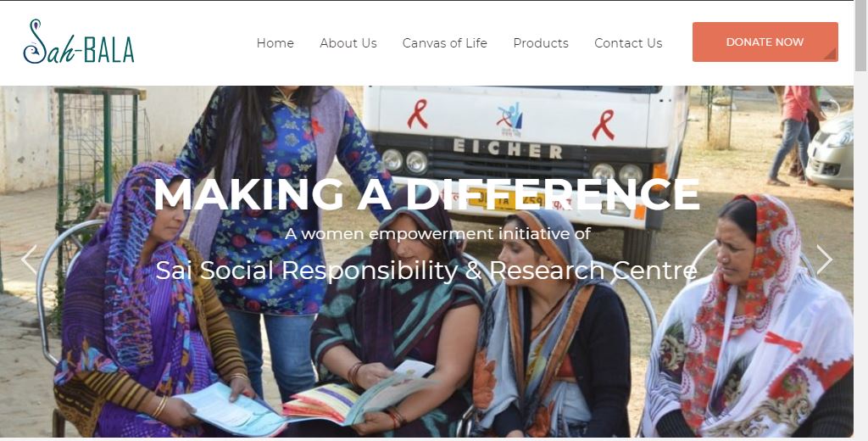Click the page's vertical scrollbar thumb
The height and width of the screenshot is (441, 868).
861,36
